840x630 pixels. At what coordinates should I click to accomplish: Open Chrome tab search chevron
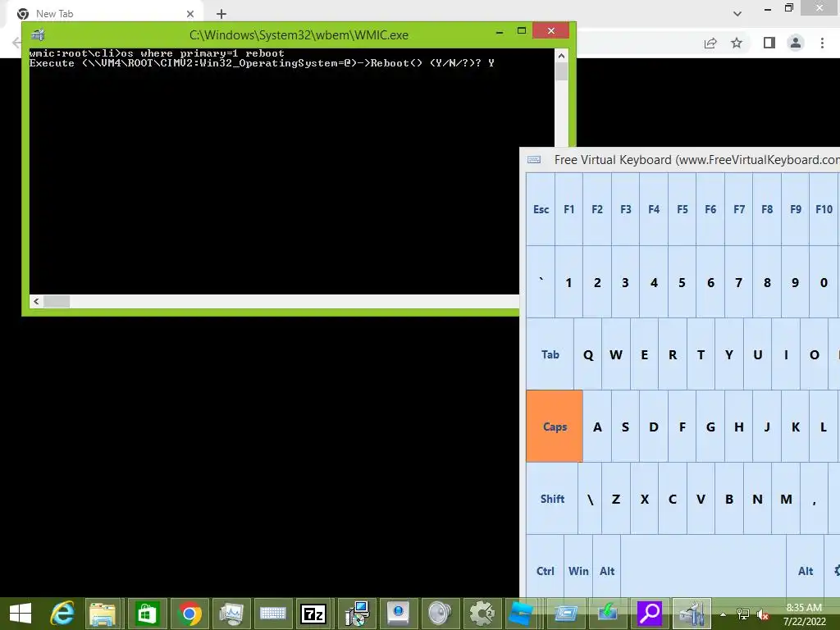pyautogui.click(x=737, y=13)
